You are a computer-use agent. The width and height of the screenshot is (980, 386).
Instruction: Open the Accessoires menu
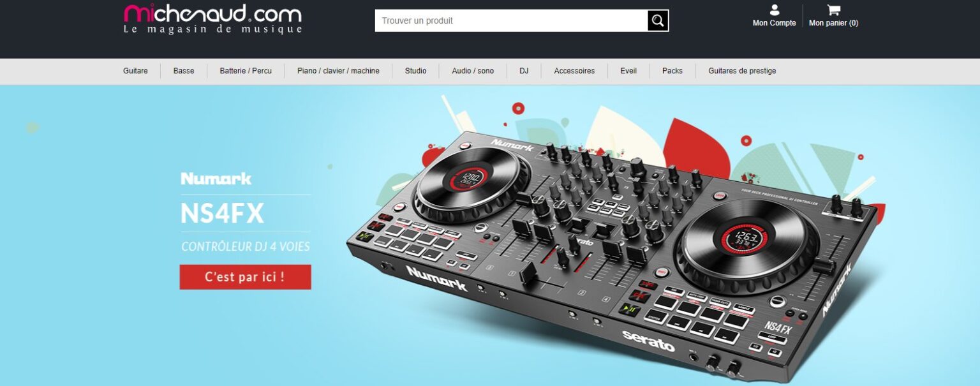(x=574, y=71)
